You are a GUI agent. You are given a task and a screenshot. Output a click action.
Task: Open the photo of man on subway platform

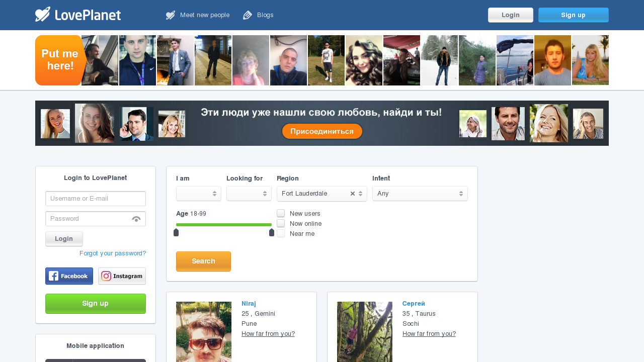[x=213, y=60]
